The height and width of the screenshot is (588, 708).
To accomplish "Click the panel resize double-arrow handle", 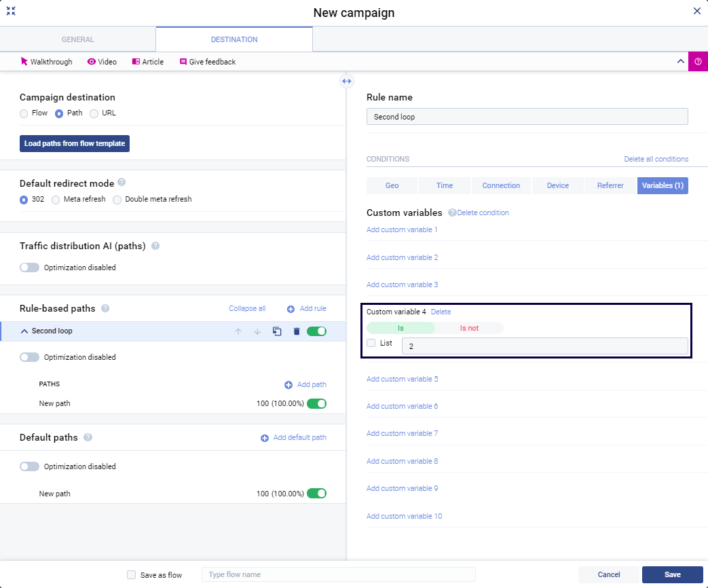I will tap(346, 81).
